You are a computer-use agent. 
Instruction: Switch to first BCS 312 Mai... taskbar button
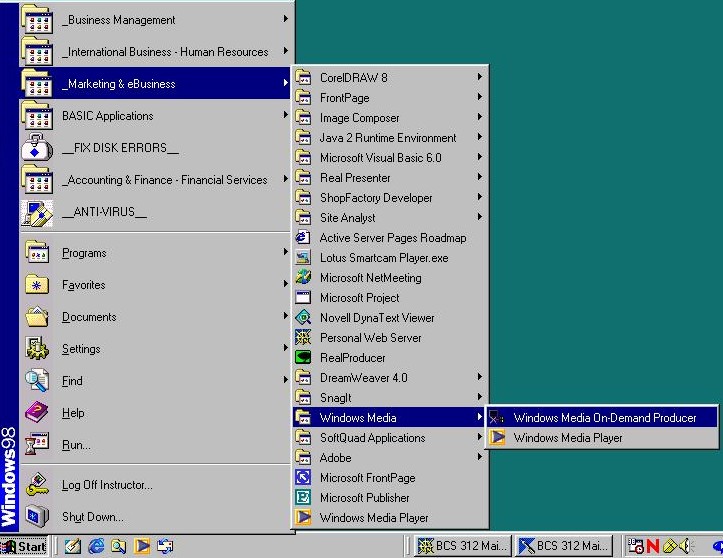pos(463,546)
